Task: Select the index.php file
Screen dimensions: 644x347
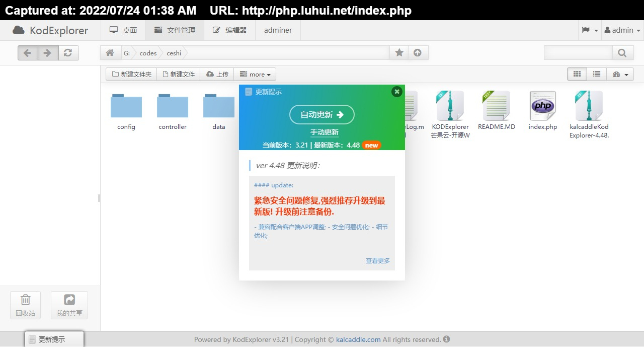Action: (x=543, y=111)
